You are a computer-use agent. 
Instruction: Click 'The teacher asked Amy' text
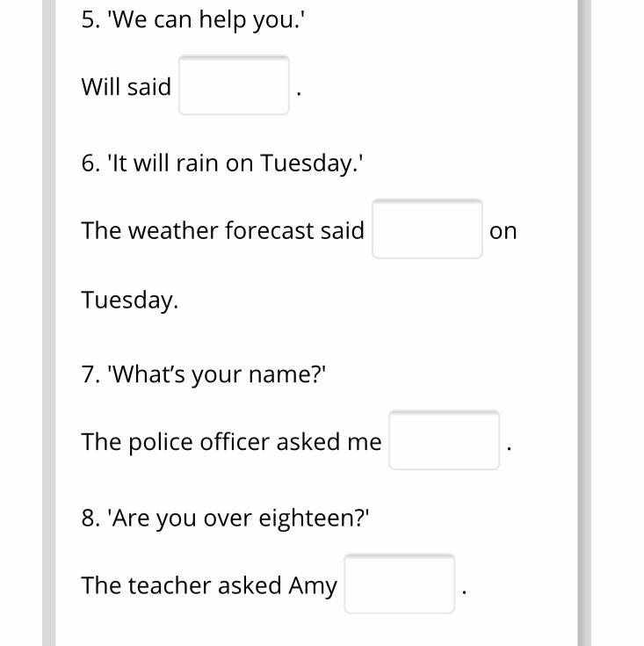click(x=208, y=585)
